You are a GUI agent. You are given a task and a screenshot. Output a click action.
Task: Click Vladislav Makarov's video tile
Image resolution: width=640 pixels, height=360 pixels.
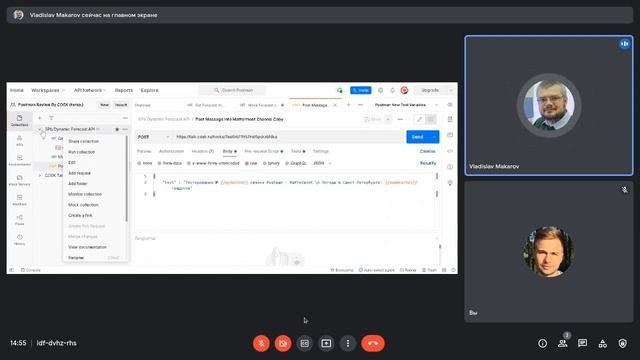(x=549, y=106)
